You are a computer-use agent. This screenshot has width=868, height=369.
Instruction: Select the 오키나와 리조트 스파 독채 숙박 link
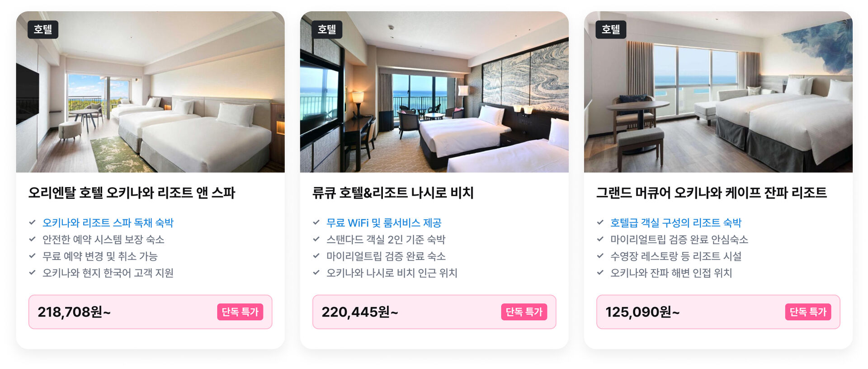108,222
